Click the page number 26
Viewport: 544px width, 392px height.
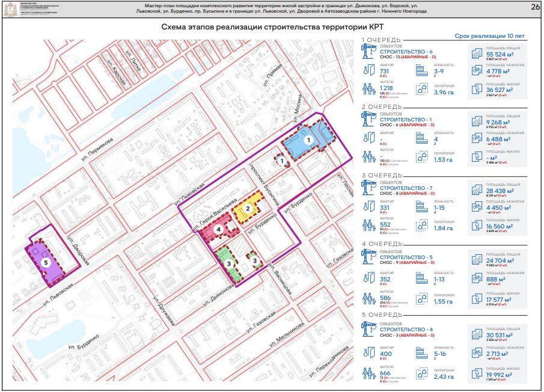534,7
